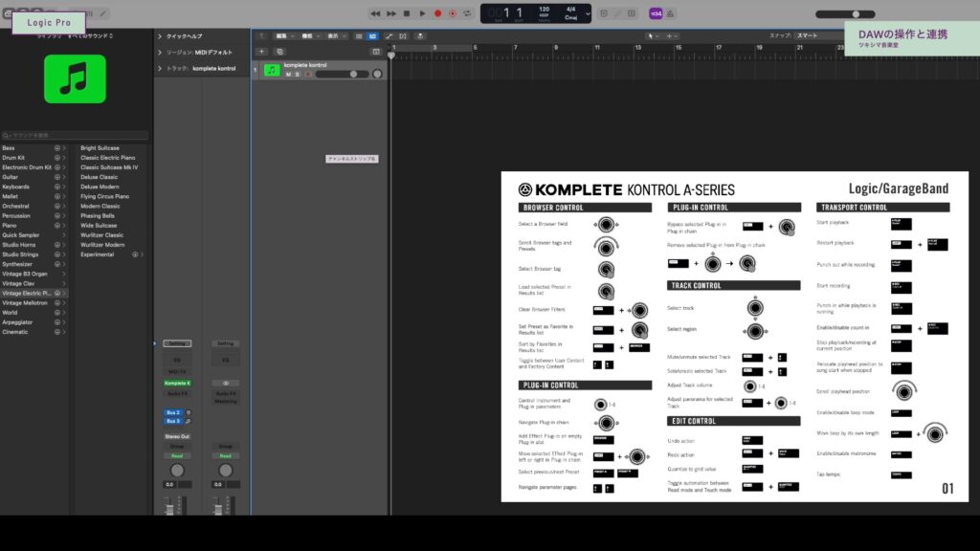The width and height of the screenshot is (980, 551).
Task: Open the Edit menu in tracks area
Action: tap(284, 36)
